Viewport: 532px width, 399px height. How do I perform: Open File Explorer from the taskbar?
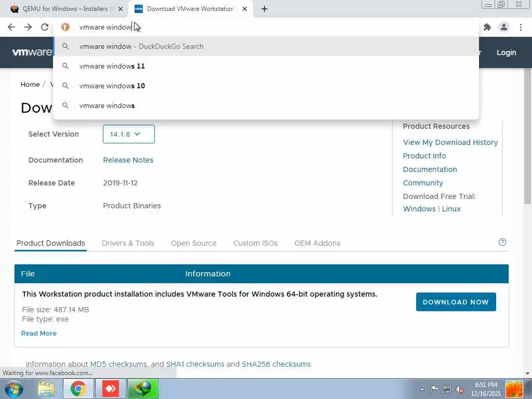(x=46, y=389)
